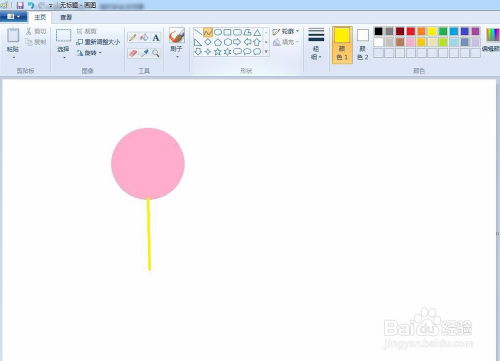
Task: Click the pink circle on canvas
Action: coord(148,164)
